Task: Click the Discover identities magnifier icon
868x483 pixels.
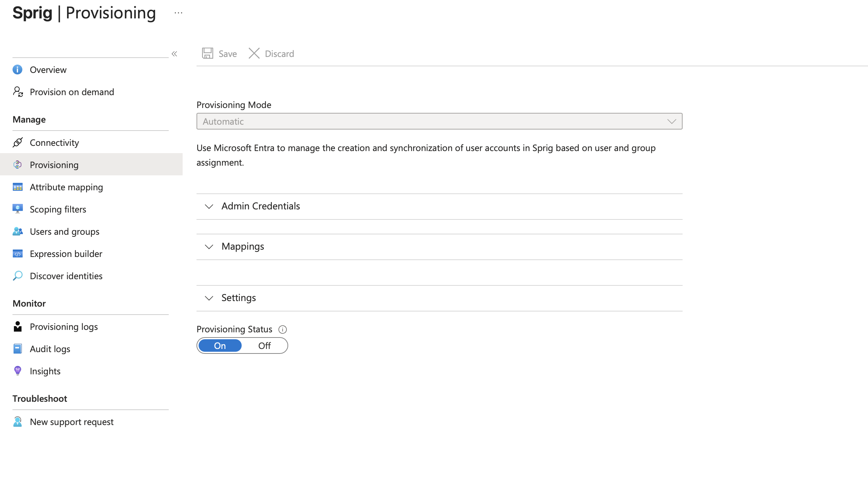Action: [x=18, y=276]
